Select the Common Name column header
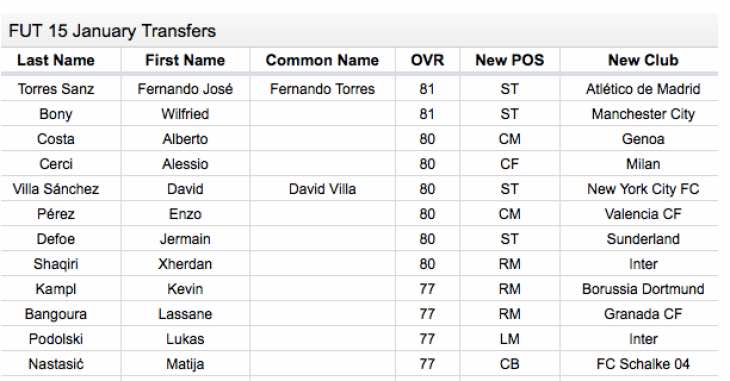Image resolution: width=730 pixels, height=381 pixels. point(322,60)
